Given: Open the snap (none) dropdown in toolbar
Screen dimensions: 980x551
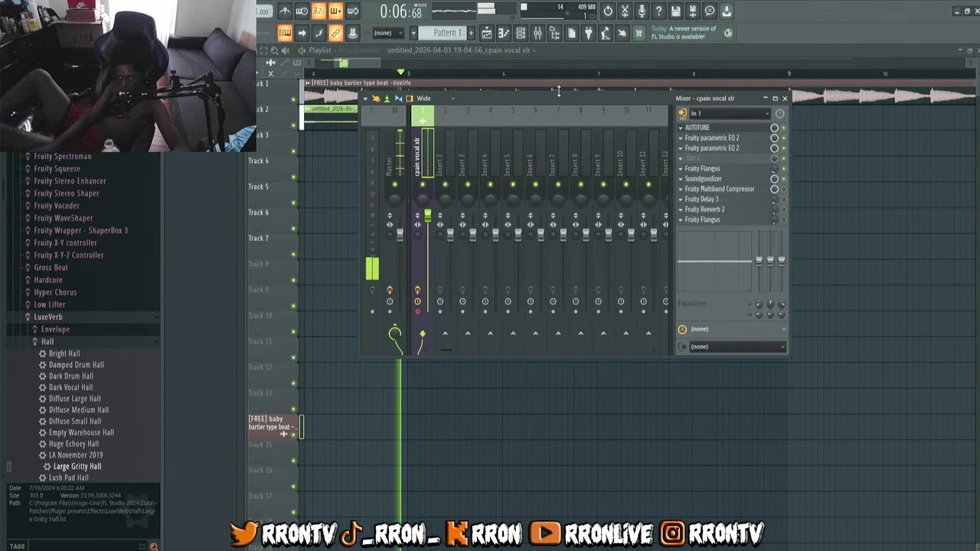Looking at the screenshot, I should [x=388, y=33].
